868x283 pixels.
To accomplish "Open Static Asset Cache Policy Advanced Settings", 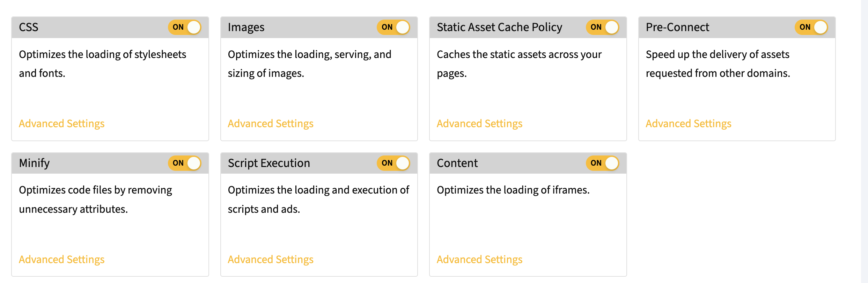I will pos(480,124).
